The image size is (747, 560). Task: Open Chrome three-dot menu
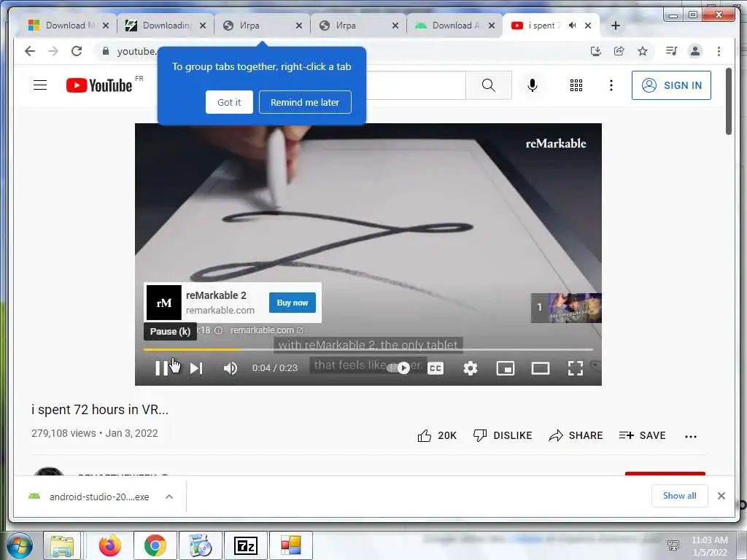pos(719,51)
